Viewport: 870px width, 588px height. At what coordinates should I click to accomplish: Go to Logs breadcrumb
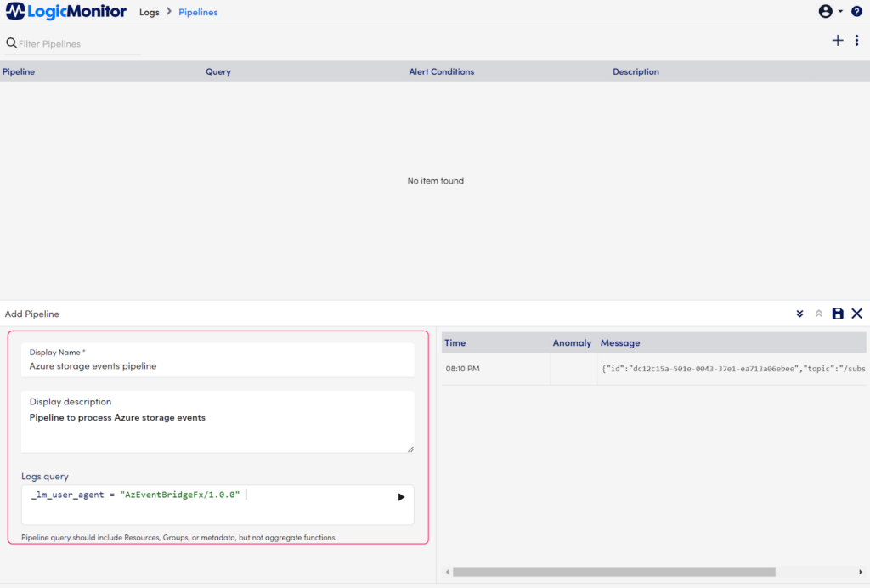150,12
